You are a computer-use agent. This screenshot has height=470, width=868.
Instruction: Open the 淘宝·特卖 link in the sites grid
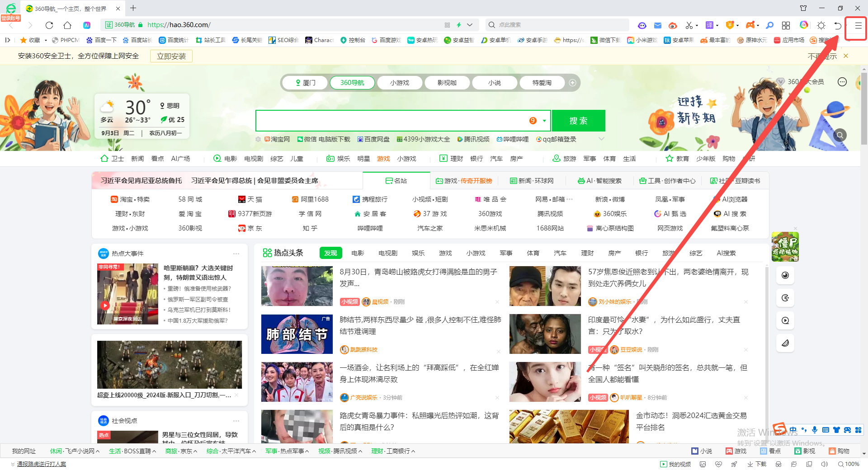click(x=135, y=199)
